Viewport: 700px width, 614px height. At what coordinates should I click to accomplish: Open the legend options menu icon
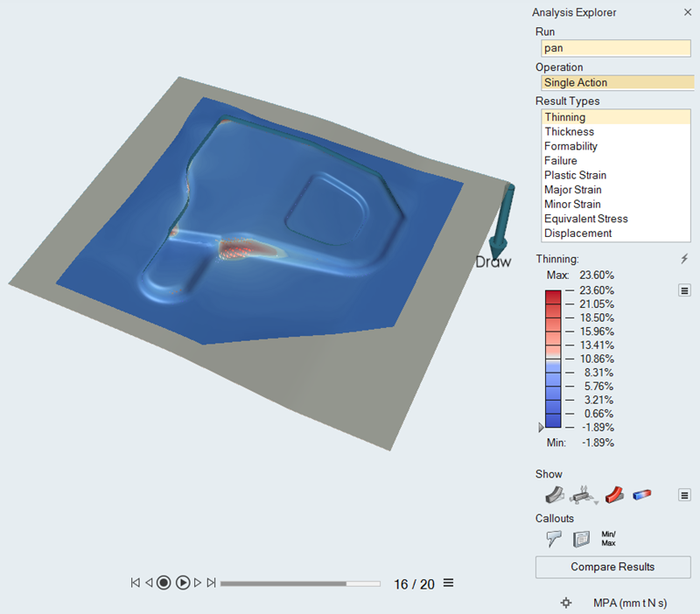[685, 290]
